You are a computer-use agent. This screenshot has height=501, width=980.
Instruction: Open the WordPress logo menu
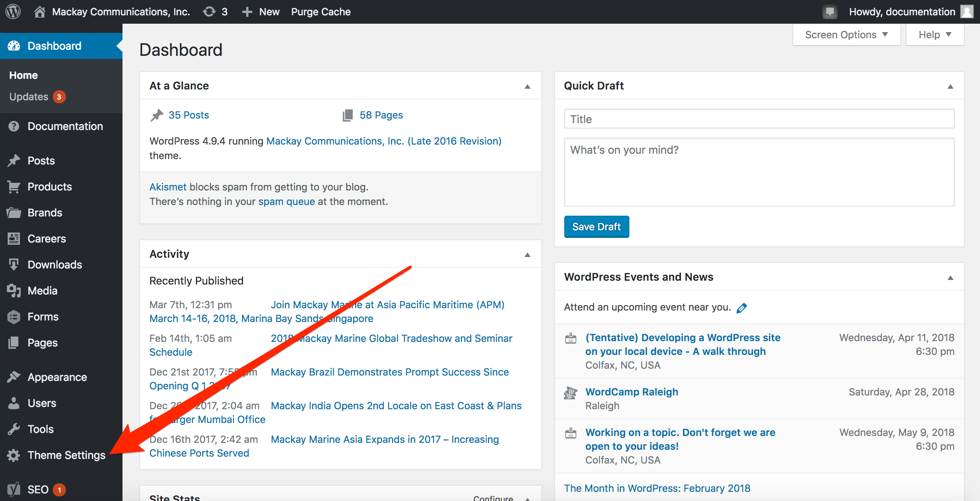point(13,11)
